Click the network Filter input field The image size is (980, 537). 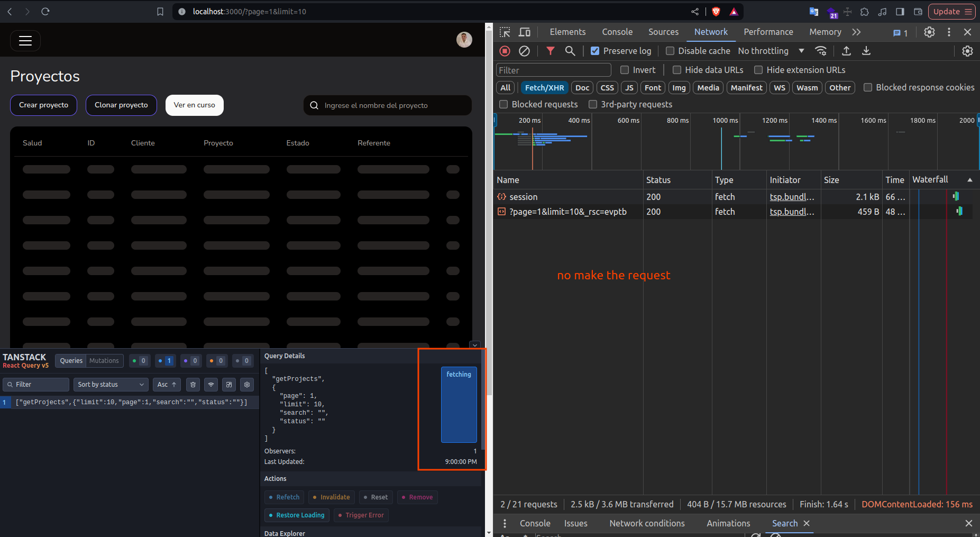(553, 70)
